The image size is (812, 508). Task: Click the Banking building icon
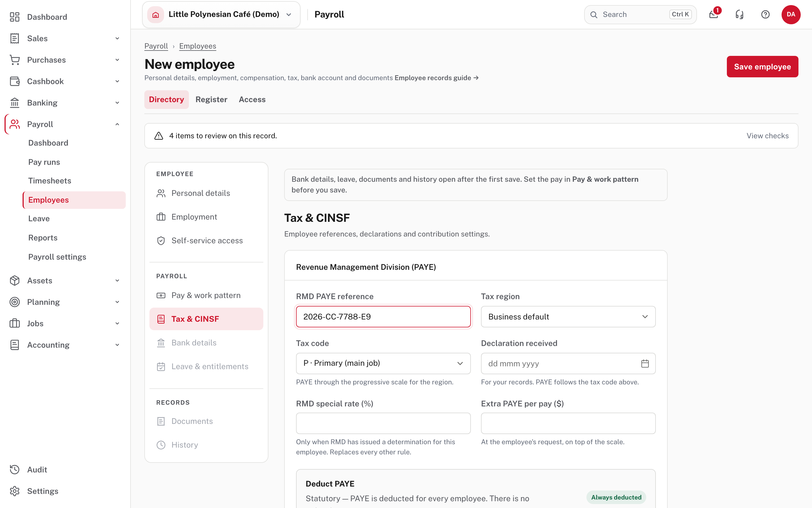[15, 103]
